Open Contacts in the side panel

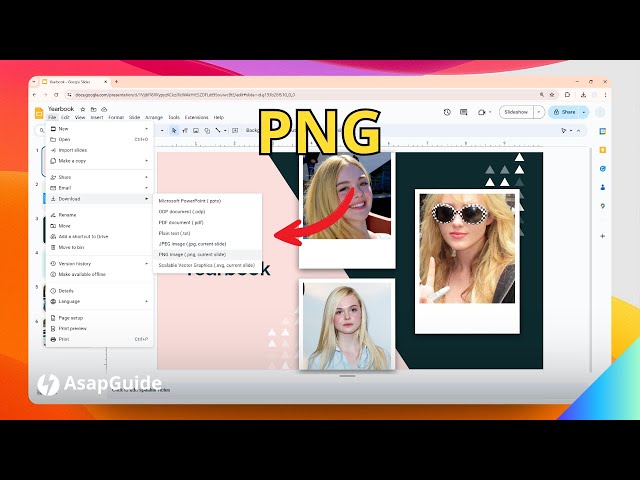(x=602, y=187)
